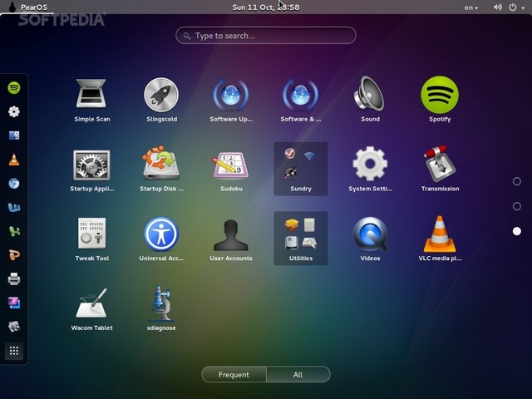Viewport: 532px width, 399px height.
Task: Switch to the Frequent tab
Action: (x=234, y=374)
